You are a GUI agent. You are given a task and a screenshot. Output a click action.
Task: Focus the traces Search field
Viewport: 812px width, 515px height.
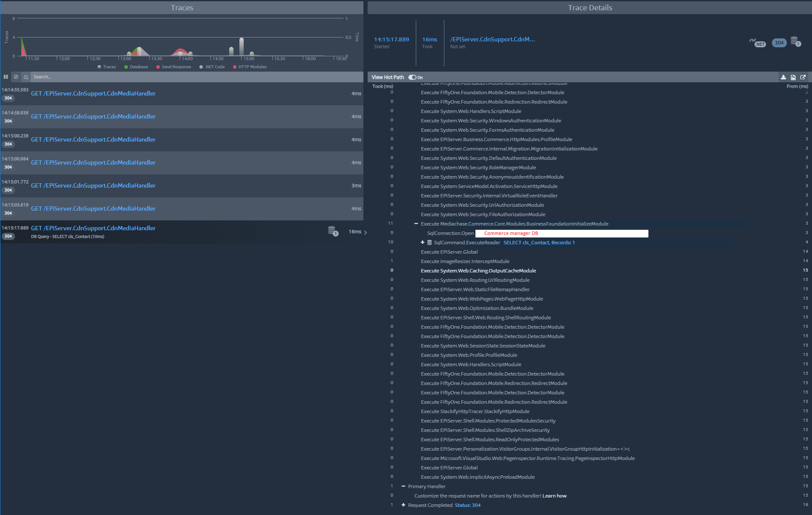point(196,77)
